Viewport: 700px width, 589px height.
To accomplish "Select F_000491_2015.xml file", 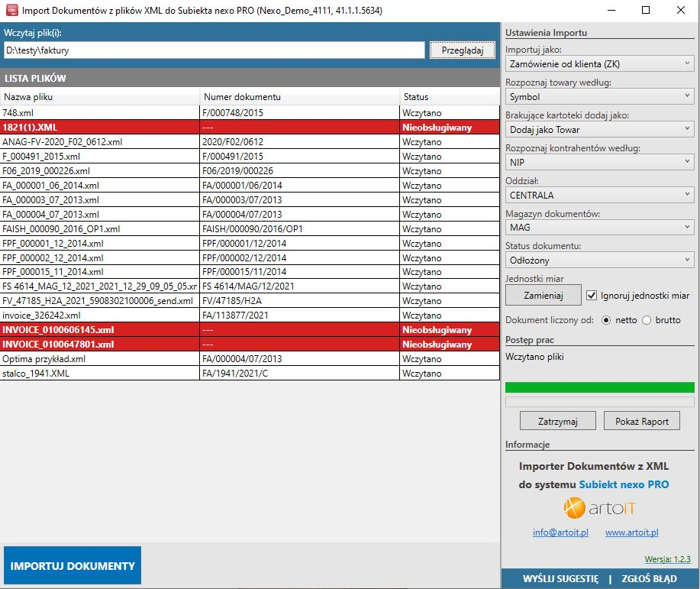I will tap(250, 157).
